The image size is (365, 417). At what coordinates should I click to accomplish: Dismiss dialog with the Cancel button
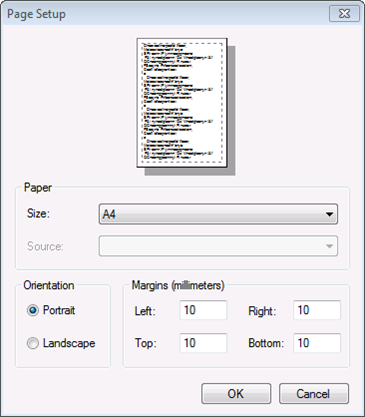(314, 394)
